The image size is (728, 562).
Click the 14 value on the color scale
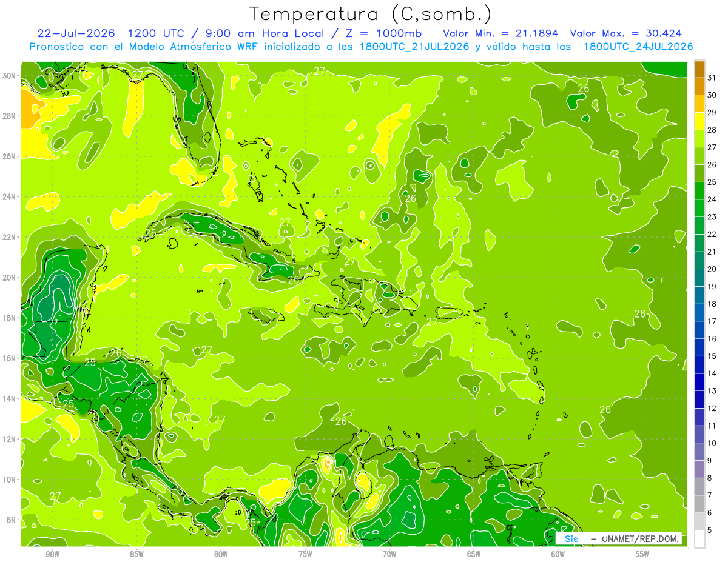click(712, 374)
